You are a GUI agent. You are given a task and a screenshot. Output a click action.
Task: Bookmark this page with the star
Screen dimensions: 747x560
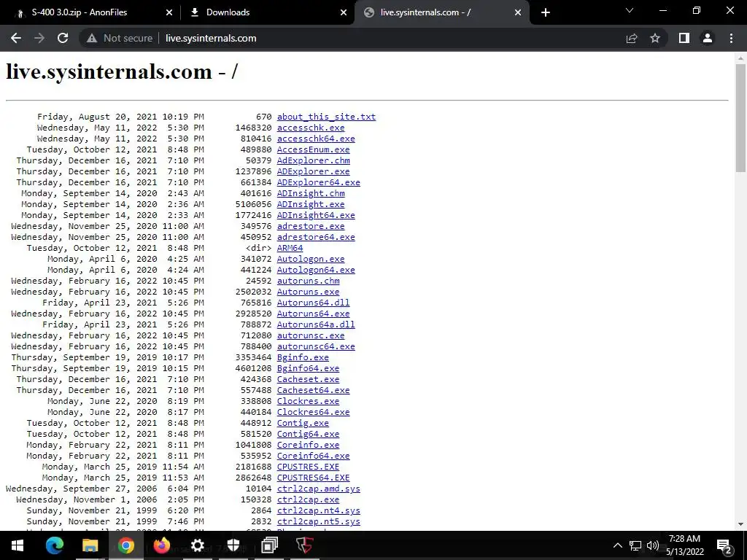click(655, 38)
